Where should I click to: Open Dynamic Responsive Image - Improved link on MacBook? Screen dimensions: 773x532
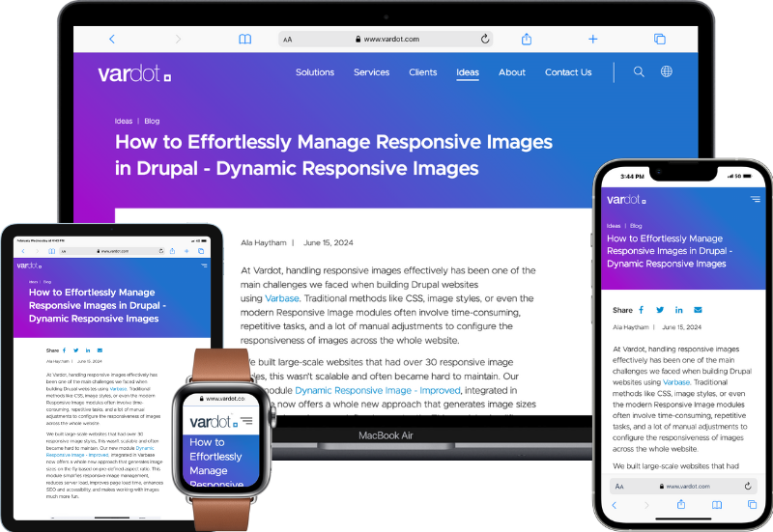click(378, 391)
